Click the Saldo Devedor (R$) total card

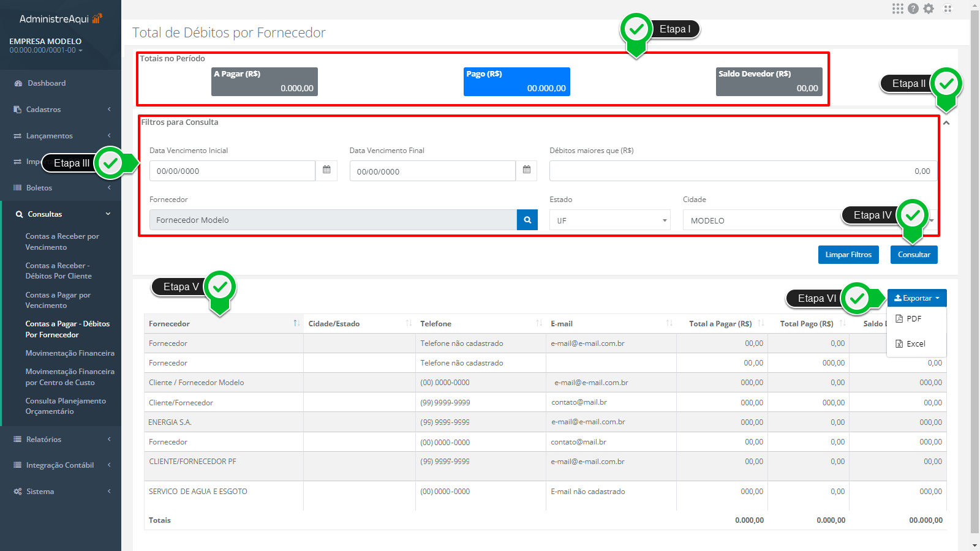pos(769,81)
